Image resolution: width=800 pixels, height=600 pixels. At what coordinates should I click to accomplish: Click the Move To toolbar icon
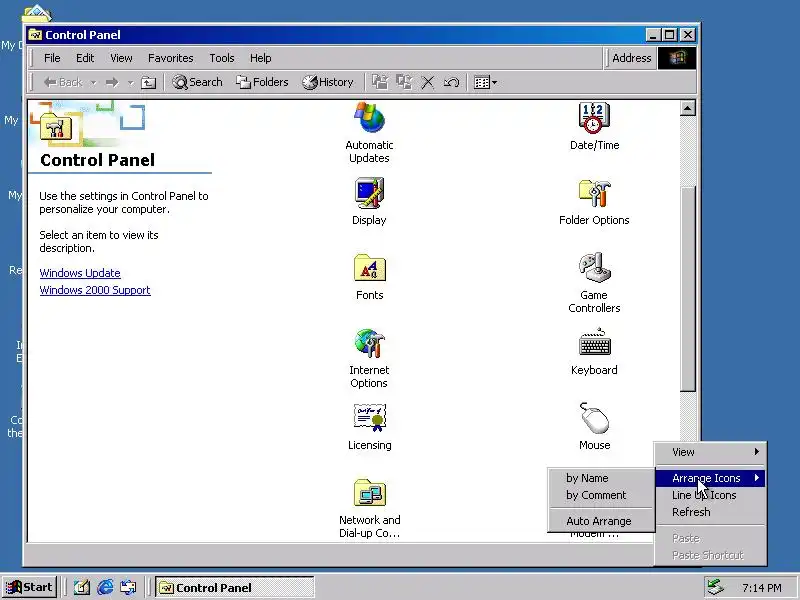pos(380,82)
